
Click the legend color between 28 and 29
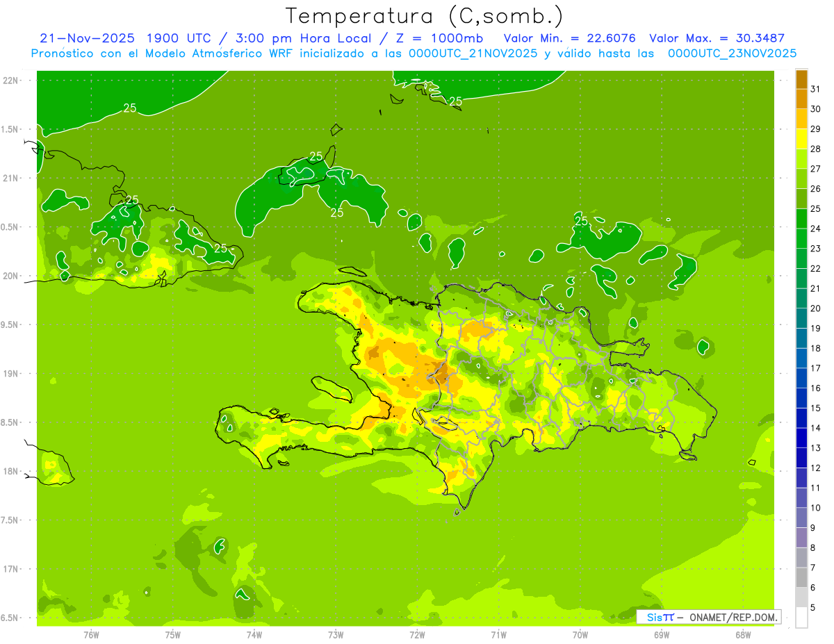tap(801, 138)
